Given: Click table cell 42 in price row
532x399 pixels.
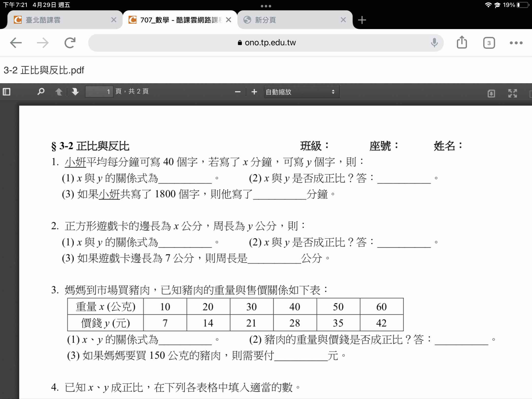Looking at the screenshot, I should click(x=382, y=323).
